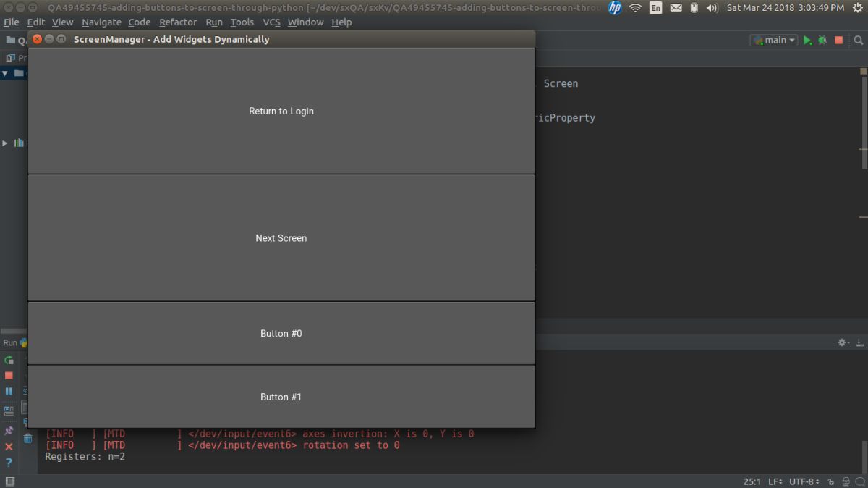This screenshot has height=488, width=868.
Task: Click Button #0 in the Kivy window
Action: tap(281, 333)
